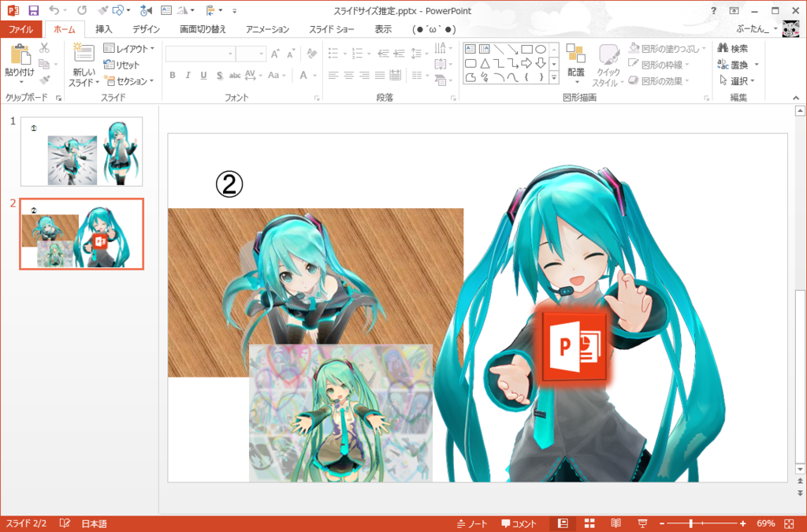
Task: Open 図形の効果 shape effects dropdown
Action: (x=659, y=80)
